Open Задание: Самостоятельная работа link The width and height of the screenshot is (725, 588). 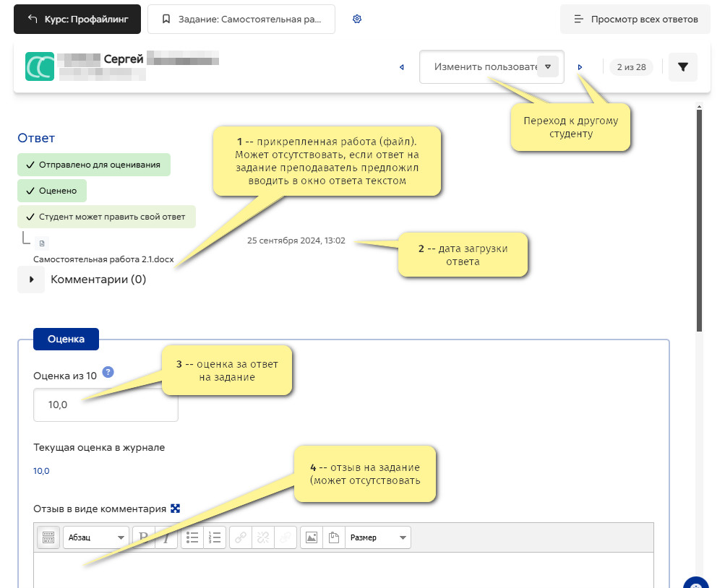(241, 19)
